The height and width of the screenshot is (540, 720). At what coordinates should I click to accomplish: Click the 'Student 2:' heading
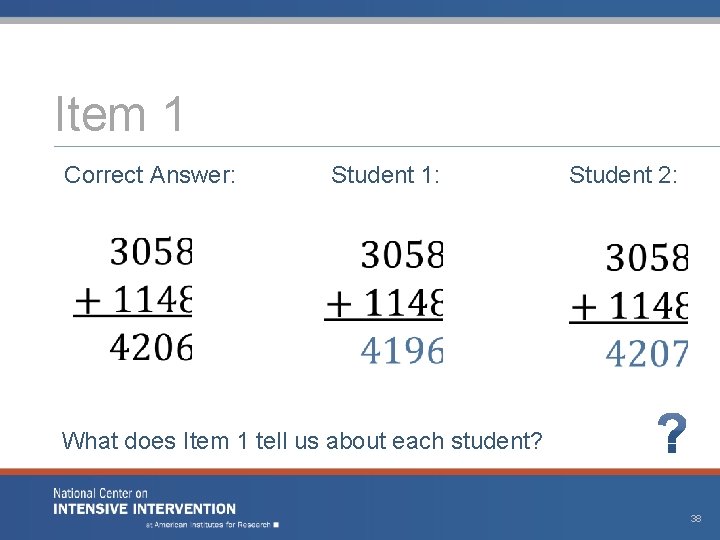coord(623,175)
